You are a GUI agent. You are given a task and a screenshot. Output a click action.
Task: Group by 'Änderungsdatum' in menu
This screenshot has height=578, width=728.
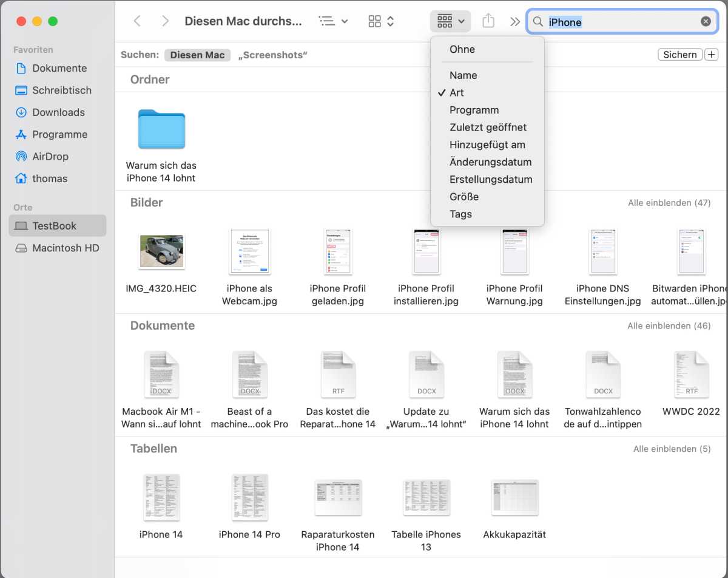coord(490,162)
